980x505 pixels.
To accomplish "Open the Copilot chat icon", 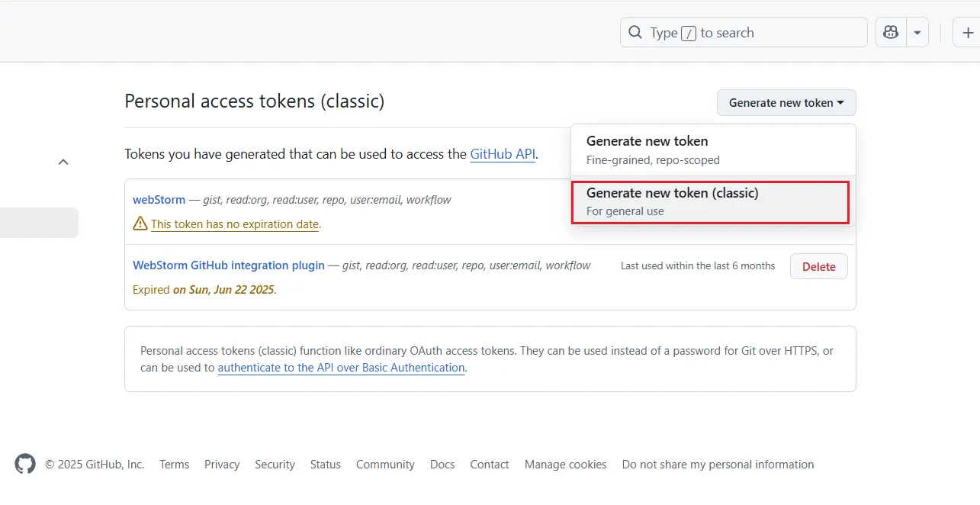I will tap(890, 33).
